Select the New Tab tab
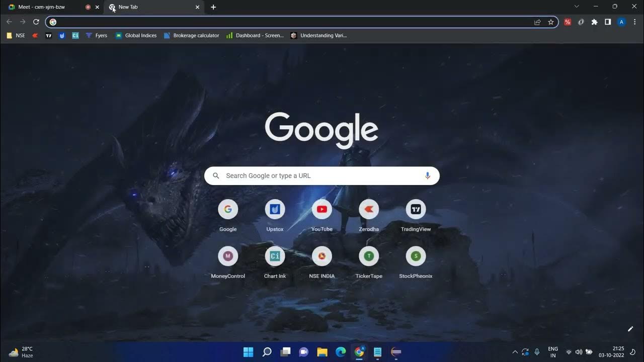 pos(154,7)
